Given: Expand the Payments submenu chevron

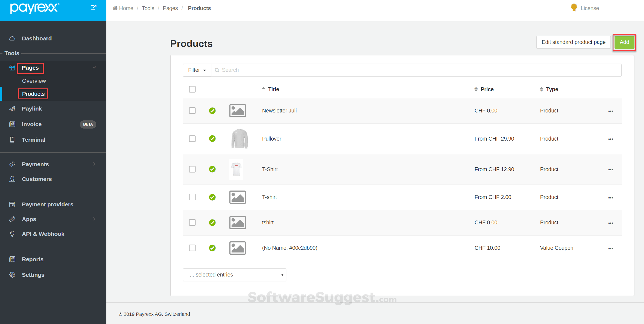Looking at the screenshot, I should coord(94,164).
